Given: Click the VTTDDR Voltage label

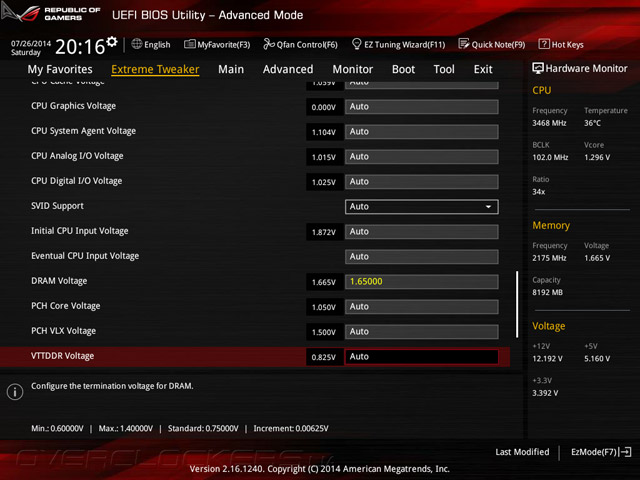Looking at the screenshot, I should [x=62, y=356].
